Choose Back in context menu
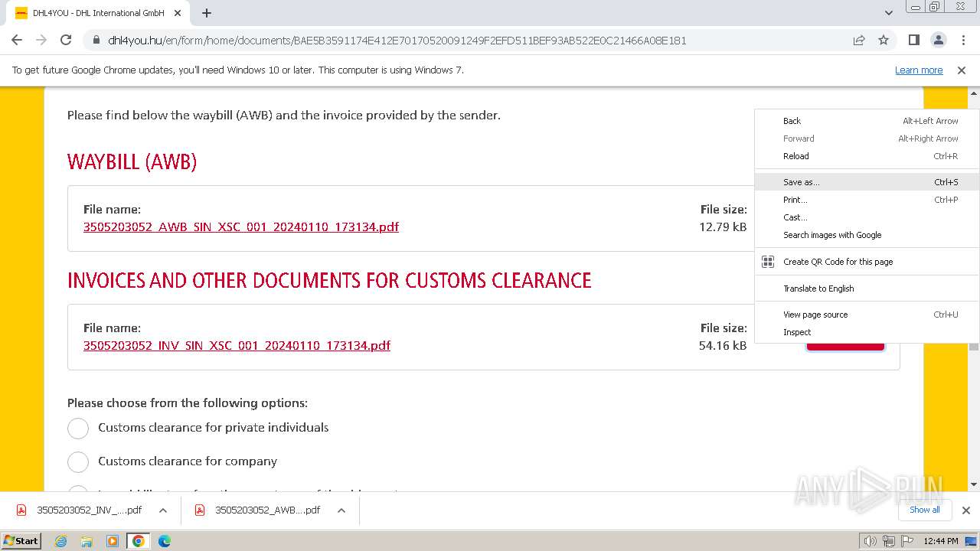 point(867,121)
